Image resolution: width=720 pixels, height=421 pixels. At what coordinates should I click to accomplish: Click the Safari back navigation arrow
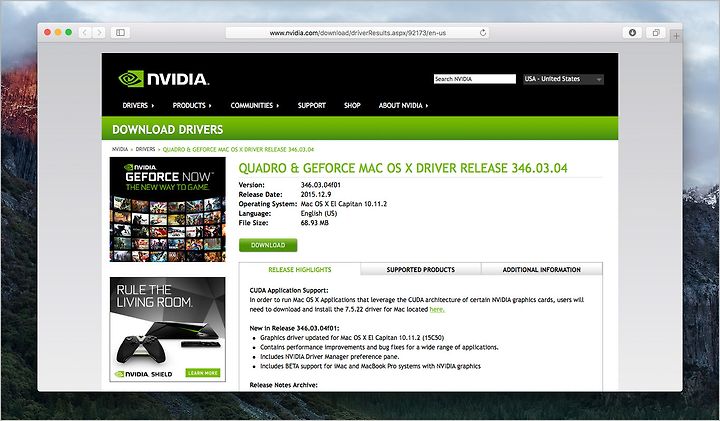(85, 32)
